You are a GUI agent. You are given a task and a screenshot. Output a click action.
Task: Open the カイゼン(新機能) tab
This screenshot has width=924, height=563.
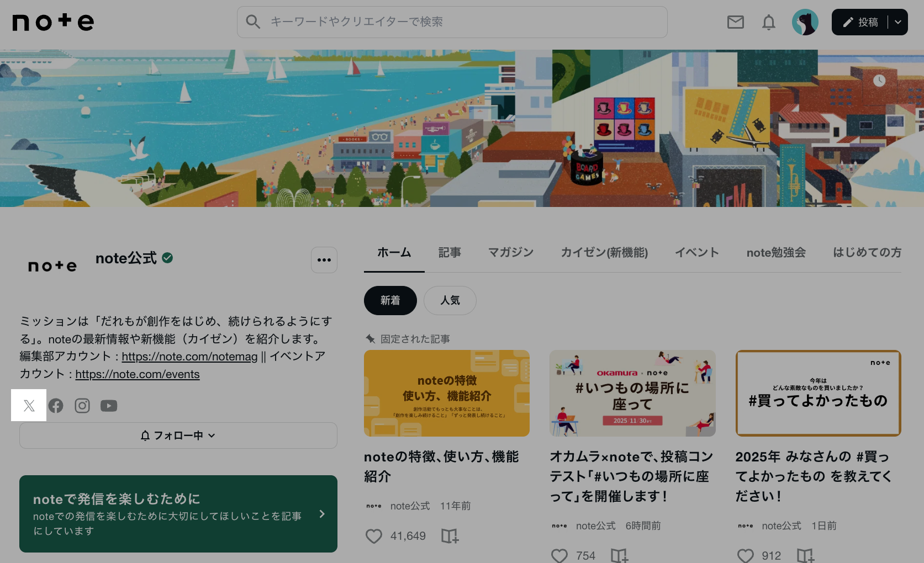604,252
